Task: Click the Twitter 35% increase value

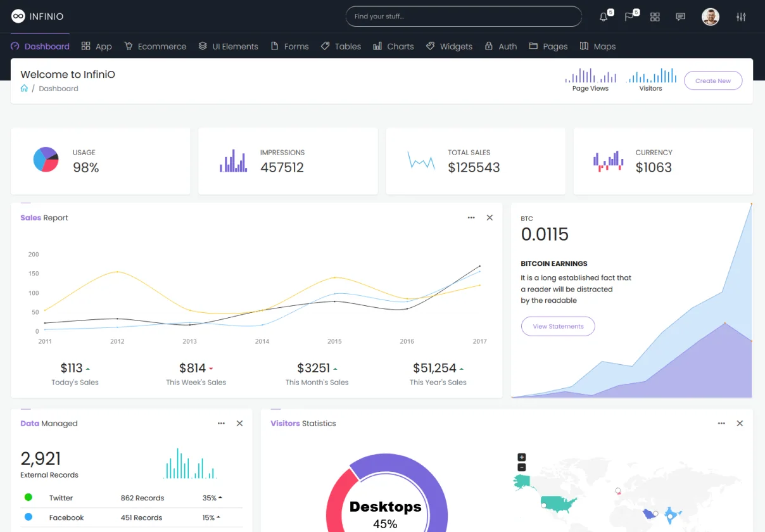Action: (212, 498)
